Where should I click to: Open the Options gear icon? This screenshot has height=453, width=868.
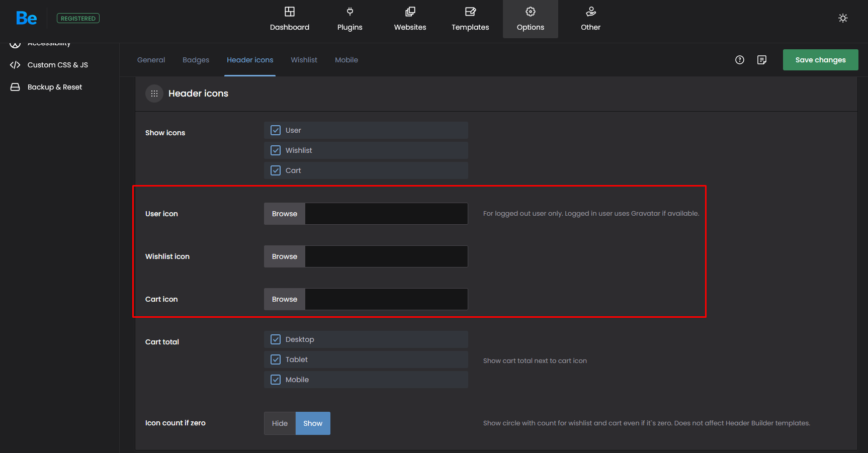(531, 12)
